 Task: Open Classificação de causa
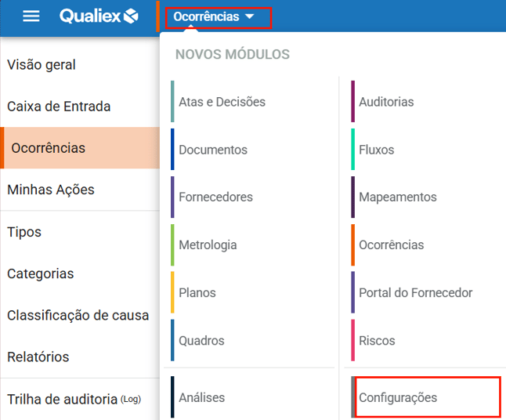tap(78, 315)
